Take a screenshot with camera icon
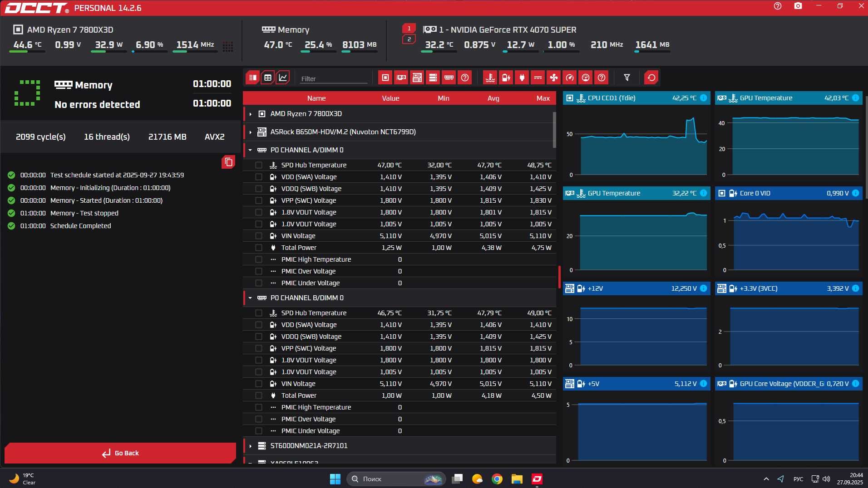 [798, 6]
